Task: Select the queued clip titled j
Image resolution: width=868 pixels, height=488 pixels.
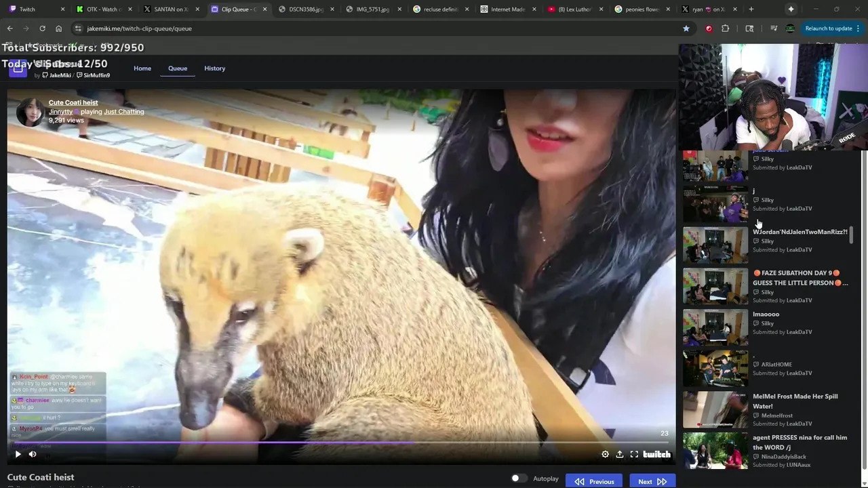Action: pos(766,203)
